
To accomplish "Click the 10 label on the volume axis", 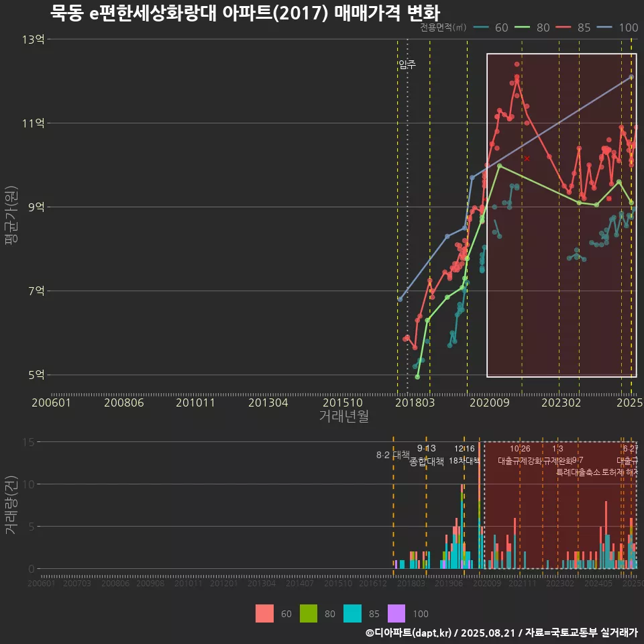I will click(28, 484).
